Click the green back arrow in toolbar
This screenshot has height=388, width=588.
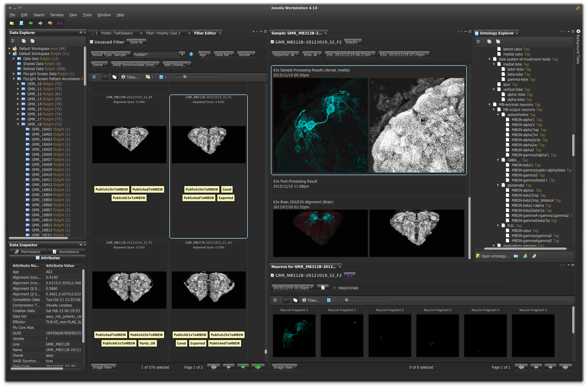[x=31, y=23]
